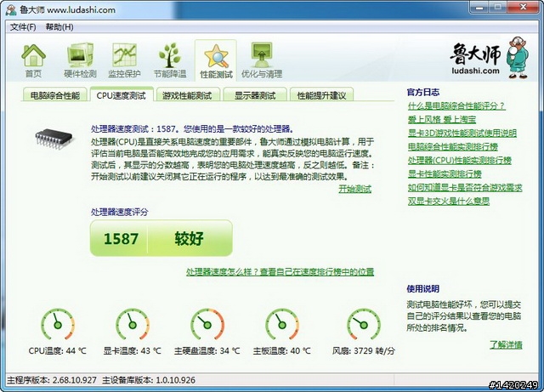
Task: Click the 显卡温度: 43 ℃ reading
Action: pyautogui.click(x=133, y=350)
